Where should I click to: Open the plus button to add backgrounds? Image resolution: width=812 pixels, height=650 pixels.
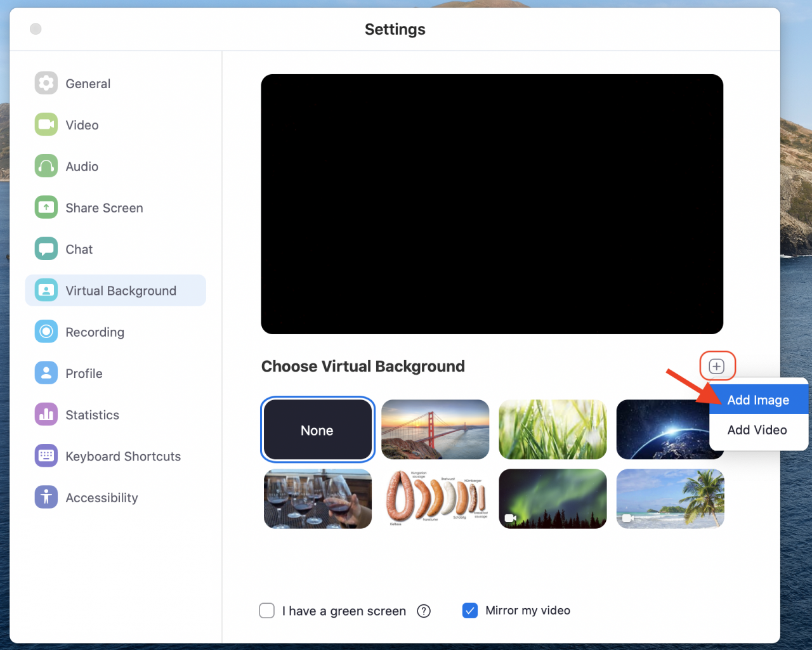pos(717,366)
